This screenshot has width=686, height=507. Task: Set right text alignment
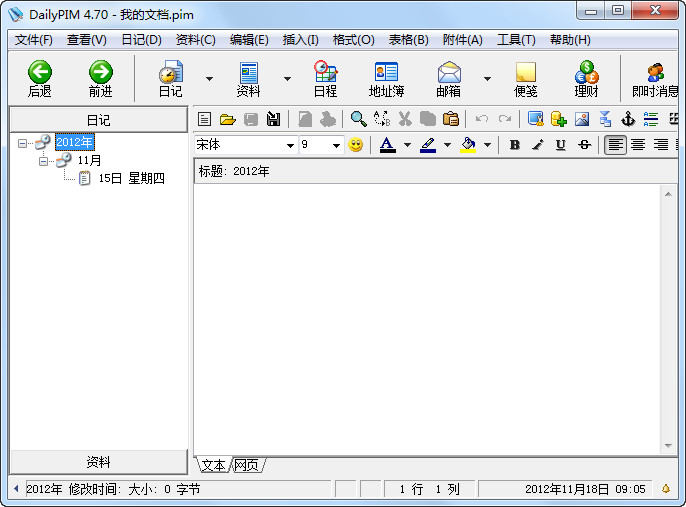[661, 145]
